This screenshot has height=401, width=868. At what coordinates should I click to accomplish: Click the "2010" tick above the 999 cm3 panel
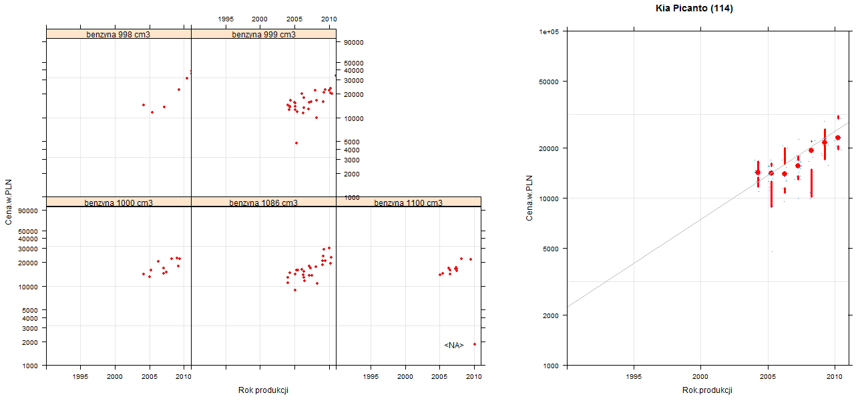[x=329, y=19]
